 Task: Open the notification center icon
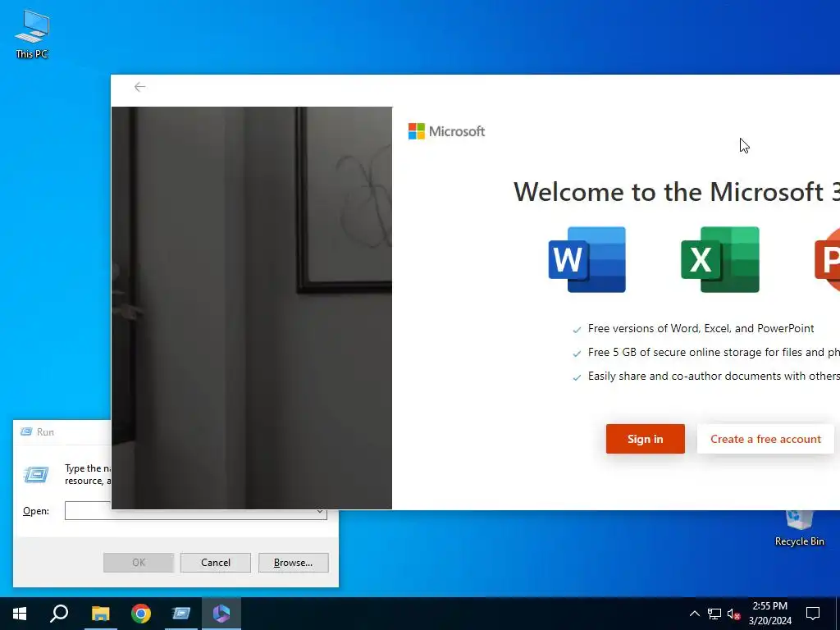[x=813, y=614]
